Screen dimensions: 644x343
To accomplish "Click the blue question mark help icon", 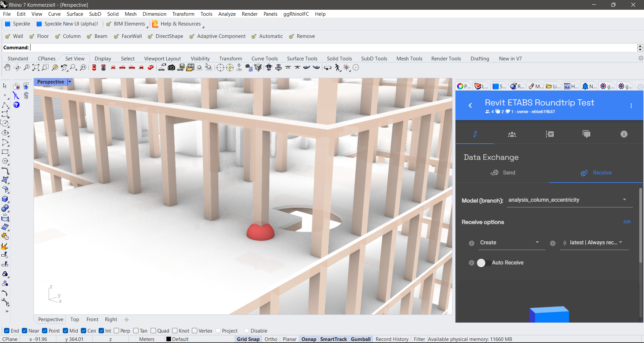I will pos(16,105).
